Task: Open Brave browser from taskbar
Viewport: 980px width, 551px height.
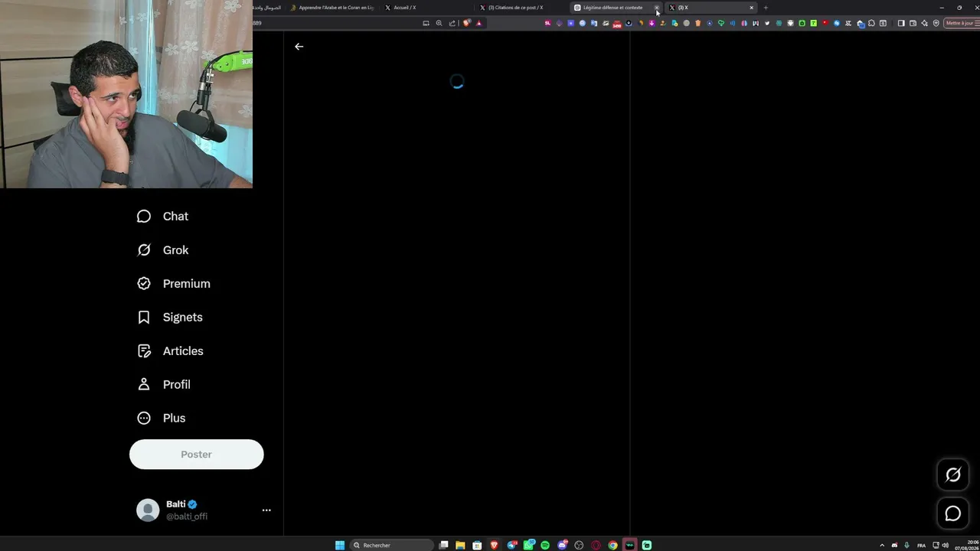Action: 494,545
